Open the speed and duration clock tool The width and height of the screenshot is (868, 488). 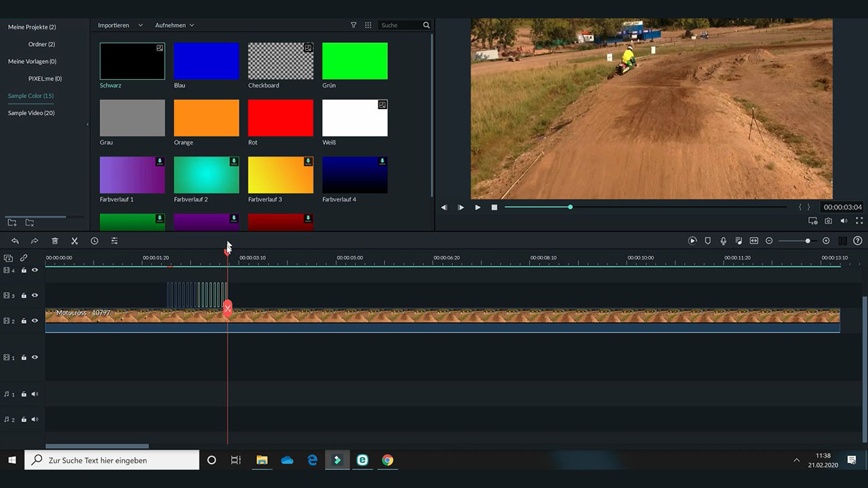(94, 241)
